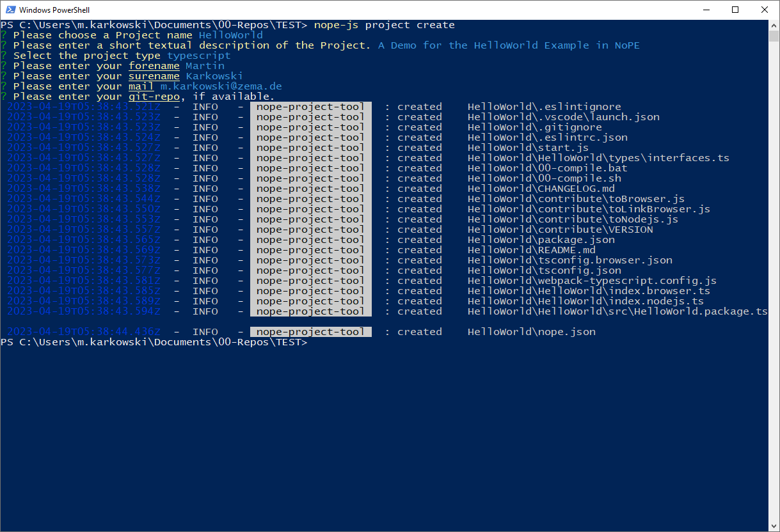Click path 'HelloWorld\00-compile.sh'
This screenshot has width=780, height=532.
pos(545,178)
